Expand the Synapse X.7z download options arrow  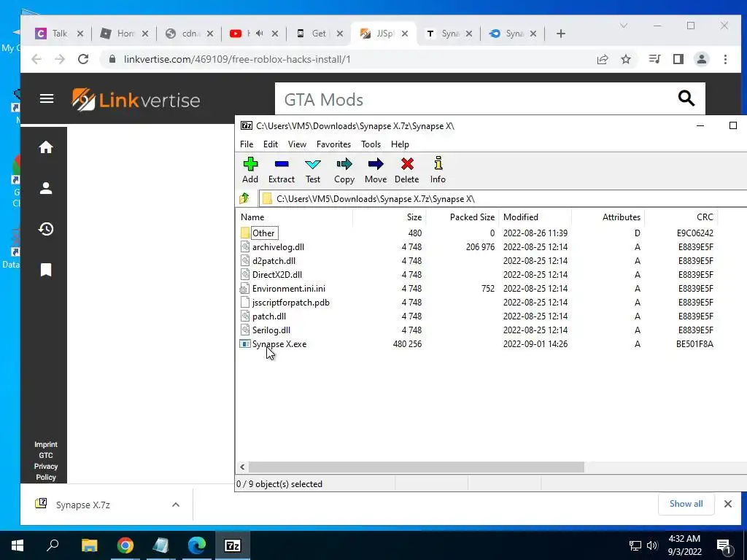[176, 505]
